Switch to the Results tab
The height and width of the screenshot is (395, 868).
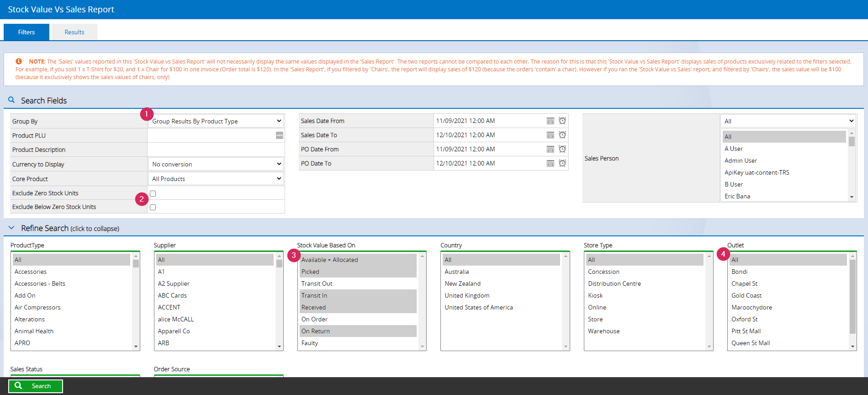pos(74,32)
